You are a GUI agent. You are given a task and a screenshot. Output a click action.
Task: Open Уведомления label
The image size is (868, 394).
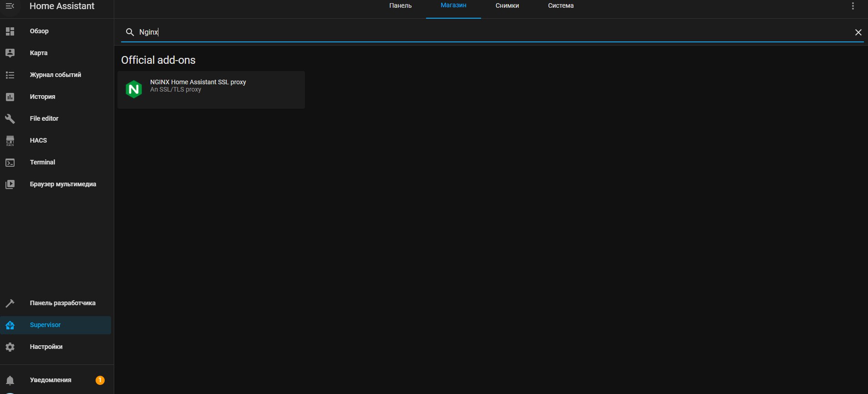pyautogui.click(x=51, y=380)
